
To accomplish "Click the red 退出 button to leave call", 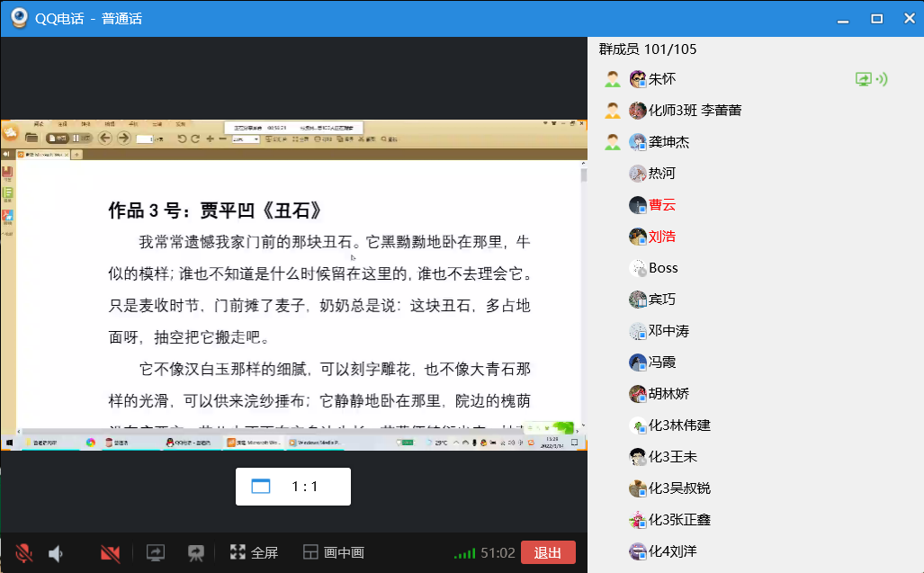I will pos(547,553).
